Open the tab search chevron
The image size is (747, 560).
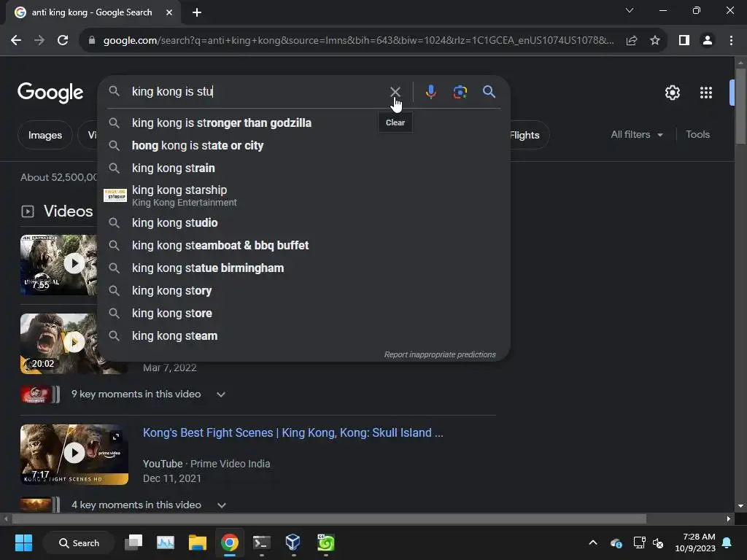click(x=630, y=10)
